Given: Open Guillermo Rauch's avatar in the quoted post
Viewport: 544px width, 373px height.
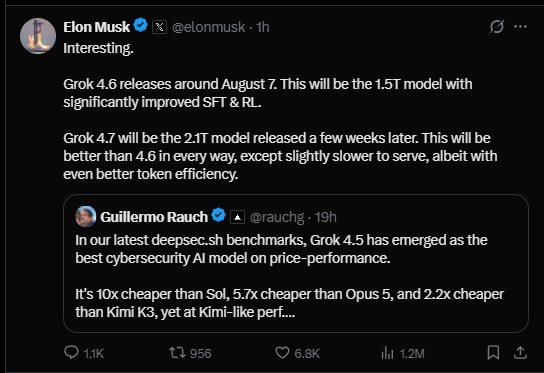Looking at the screenshot, I should [86, 217].
